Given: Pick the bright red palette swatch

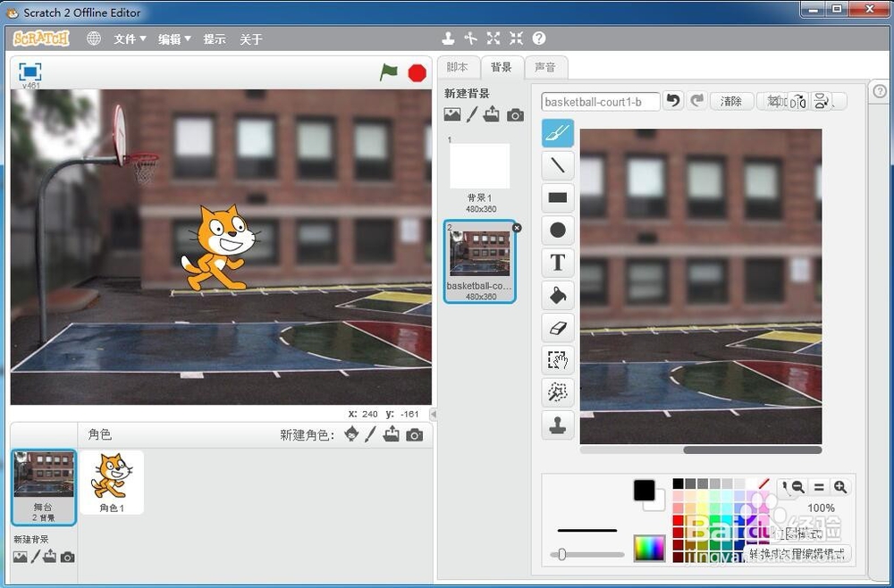Looking at the screenshot, I should click(678, 520).
